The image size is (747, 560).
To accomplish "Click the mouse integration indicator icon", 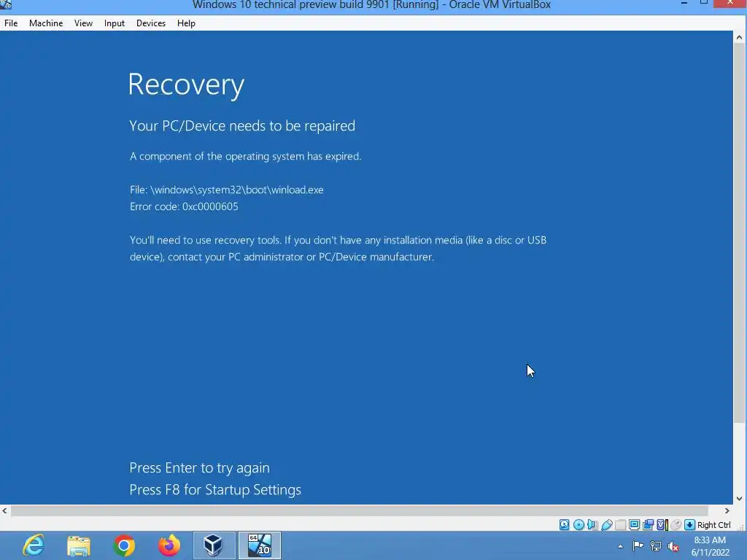I will point(676,525).
